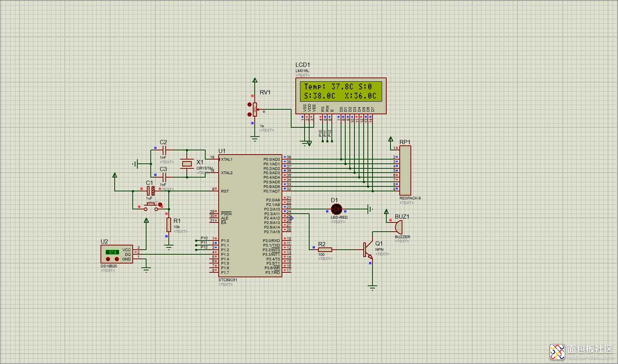Select the RV1 potentiometer body
This screenshot has height=364, width=618.
coord(255,109)
